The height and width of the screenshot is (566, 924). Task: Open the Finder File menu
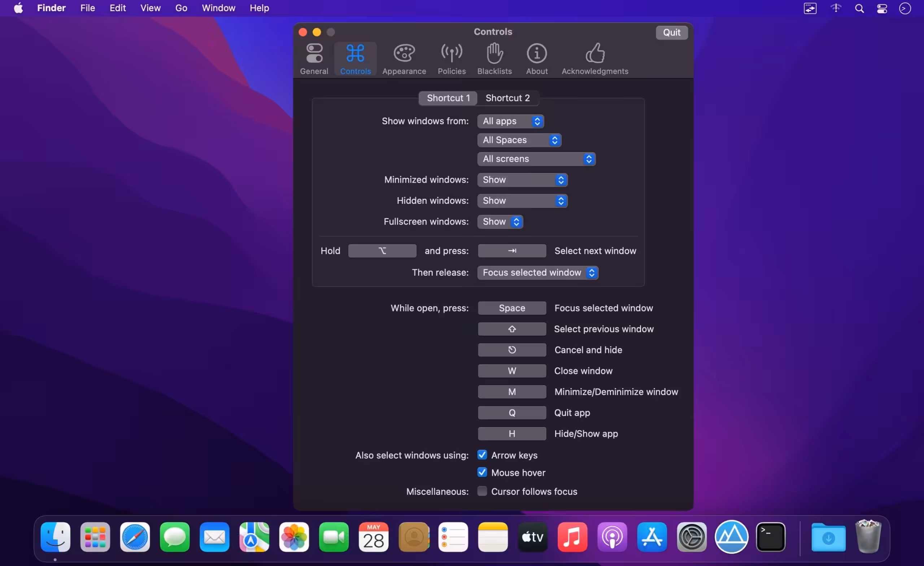[87, 8]
